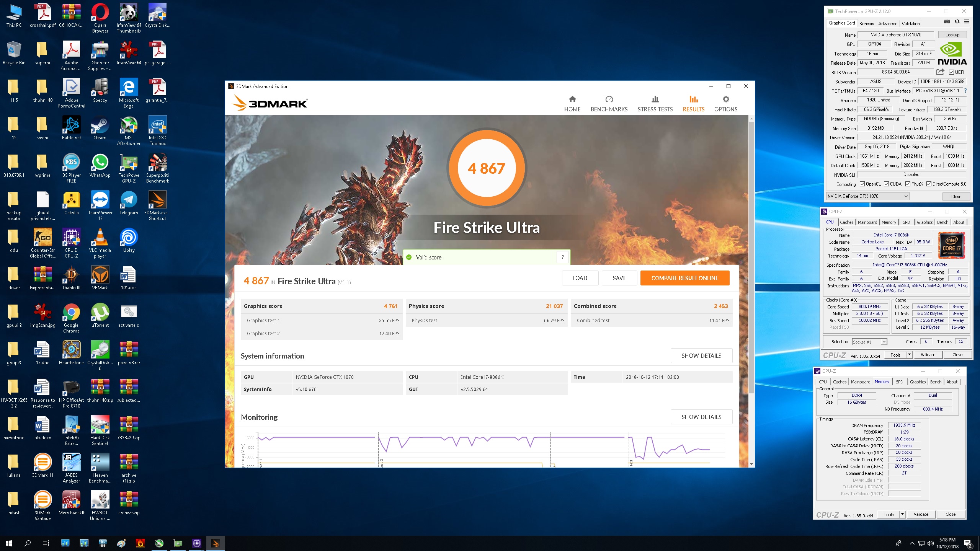Click the LOAD button in 3DMark
Image resolution: width=980 pixels, height=551 pixels.
(580, 278)
